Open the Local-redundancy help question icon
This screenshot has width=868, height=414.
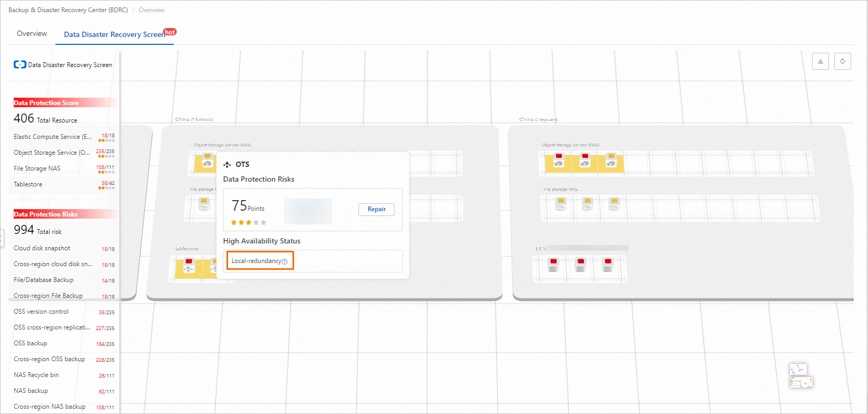285,261
